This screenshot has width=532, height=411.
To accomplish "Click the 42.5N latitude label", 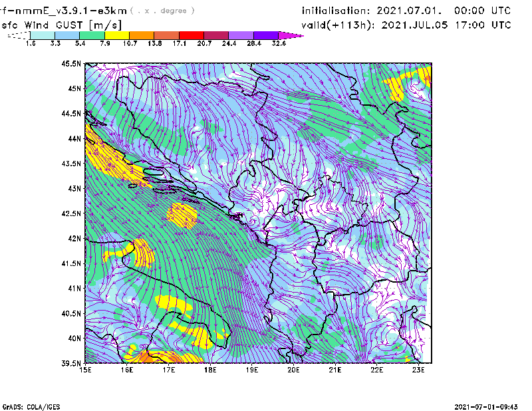I will (71, 213).
